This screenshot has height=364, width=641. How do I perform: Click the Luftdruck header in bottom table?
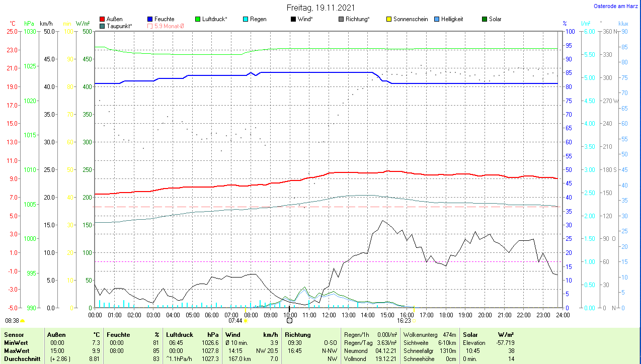(180, 334)
